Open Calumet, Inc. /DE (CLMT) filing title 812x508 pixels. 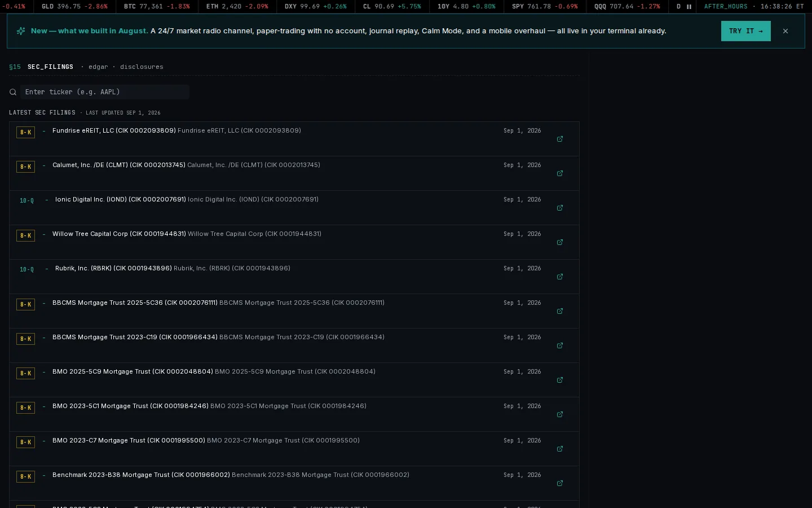point(119,165)
